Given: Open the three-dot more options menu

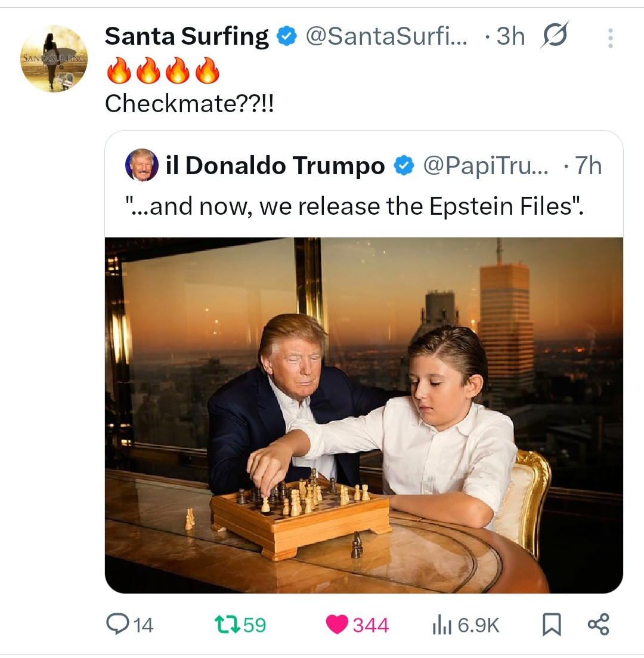Looking at the screenshot, I should coord(610,38).
